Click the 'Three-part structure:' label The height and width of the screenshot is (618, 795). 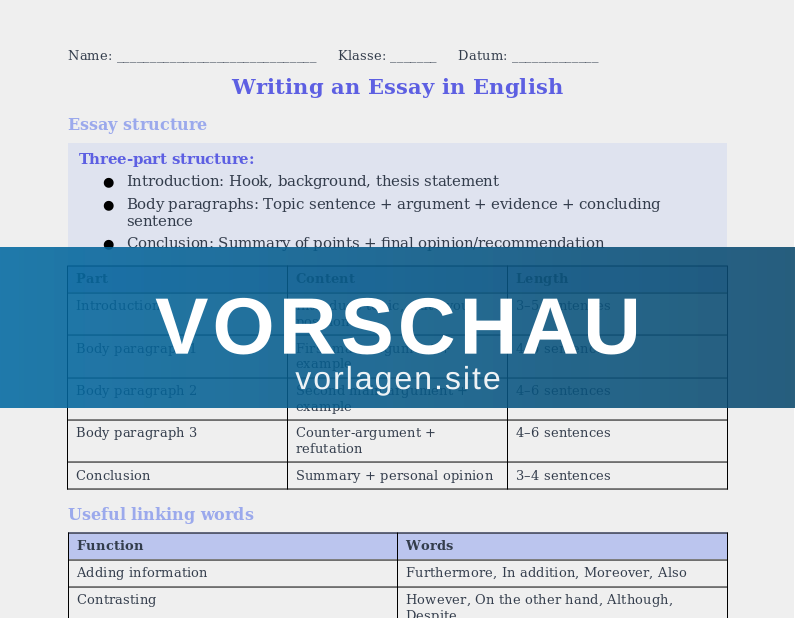pyautogui.click(x=166, y=159)
